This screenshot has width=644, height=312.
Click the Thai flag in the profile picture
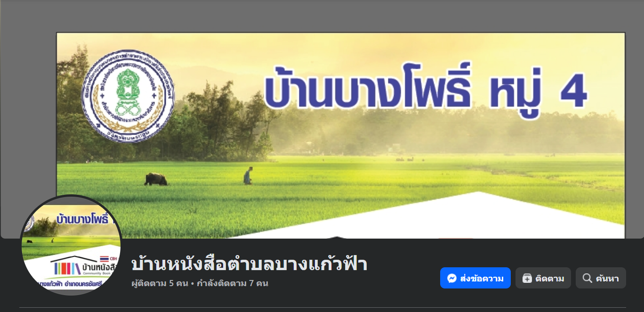(x=105, y=259)
